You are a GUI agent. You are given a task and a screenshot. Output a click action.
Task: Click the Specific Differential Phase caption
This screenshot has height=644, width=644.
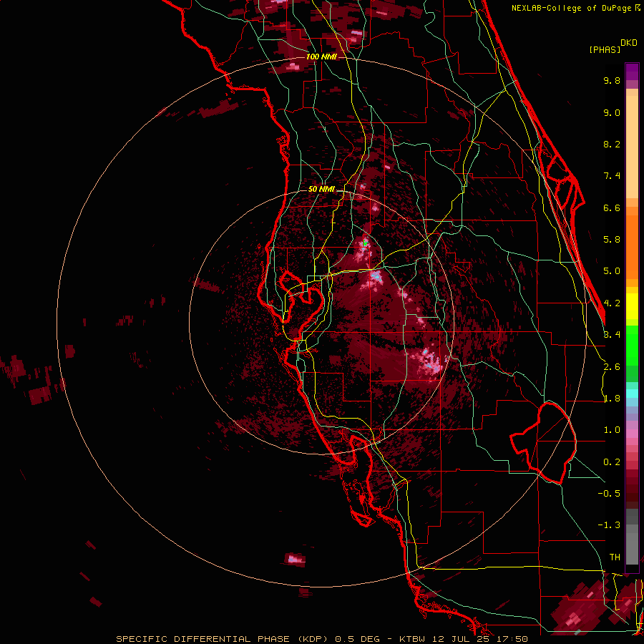click(322, 639)
